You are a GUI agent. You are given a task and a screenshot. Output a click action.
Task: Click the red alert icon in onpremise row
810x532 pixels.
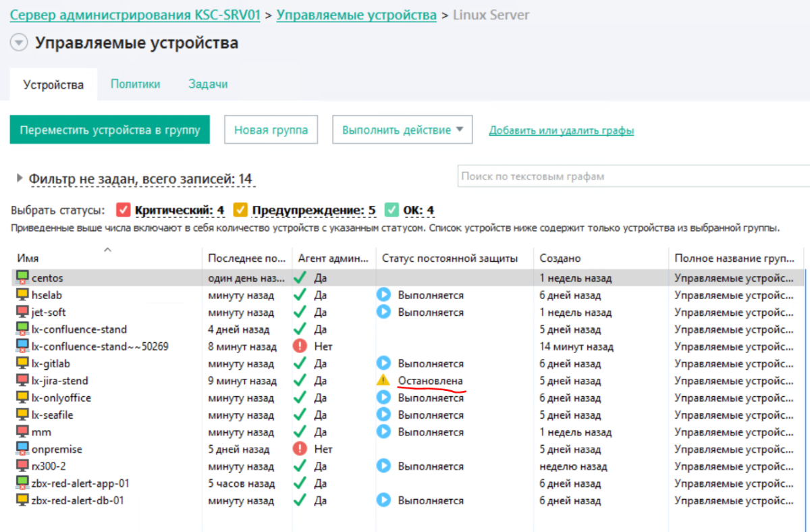[300, 449]
